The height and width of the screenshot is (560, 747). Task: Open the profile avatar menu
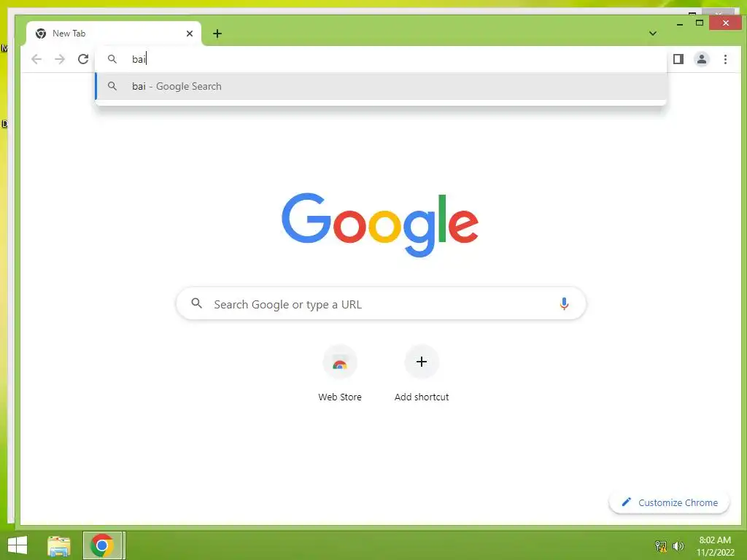click(x=702, y=59)
